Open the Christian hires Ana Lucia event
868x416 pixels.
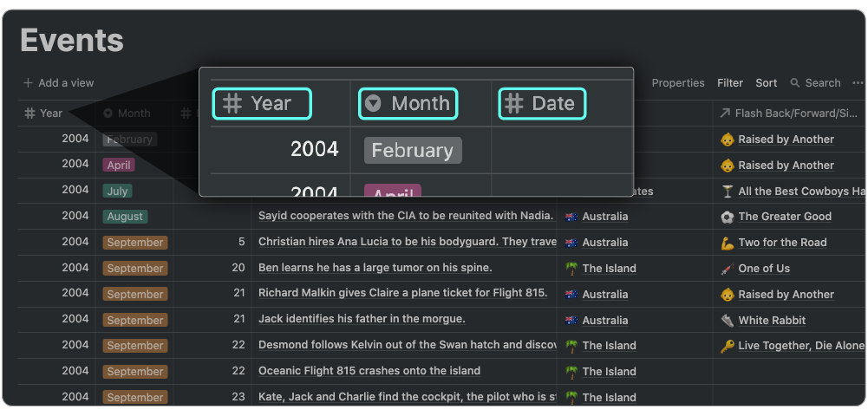[407, 243]
